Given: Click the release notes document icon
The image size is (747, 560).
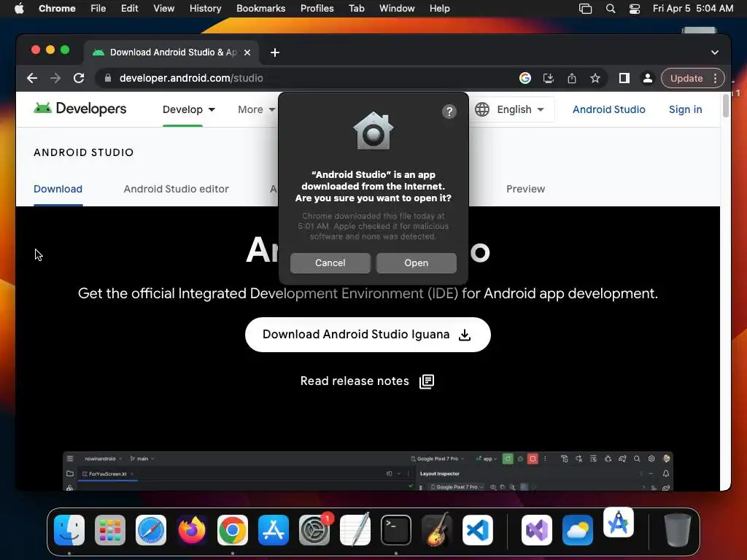Looking at the screenshot, I should pos(426,381).
